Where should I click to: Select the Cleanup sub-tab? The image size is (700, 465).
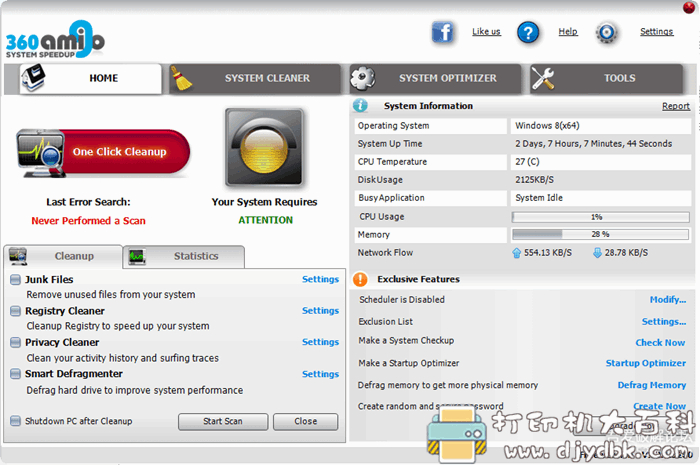click(x=63, y=256)
